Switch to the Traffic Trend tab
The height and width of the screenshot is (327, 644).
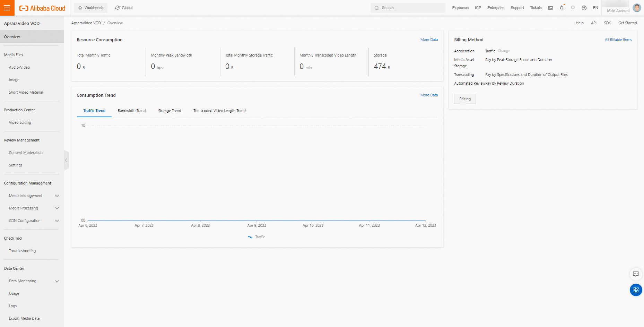tap(94, 111)
